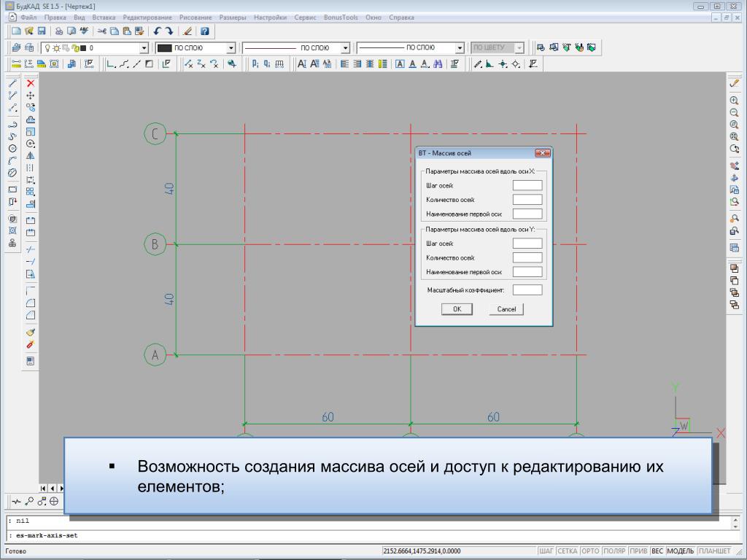Focus the X-axis Количество осей field
Viewport: 747px width, 560px height.
click(527, 200)
